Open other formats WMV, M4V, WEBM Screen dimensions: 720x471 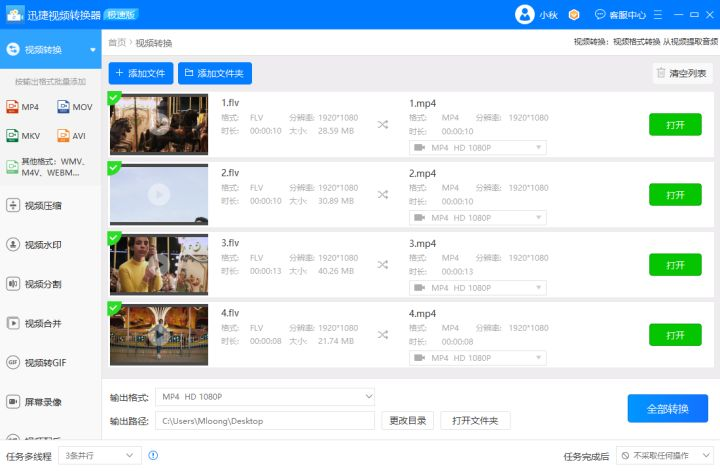(45, 167)
